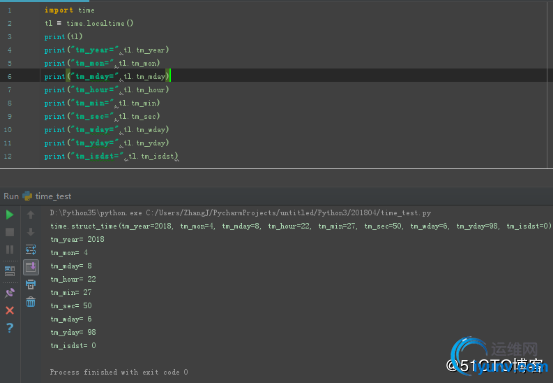Click the green Rerun play icon
554x383 pixels.
(x=10, y=214)
